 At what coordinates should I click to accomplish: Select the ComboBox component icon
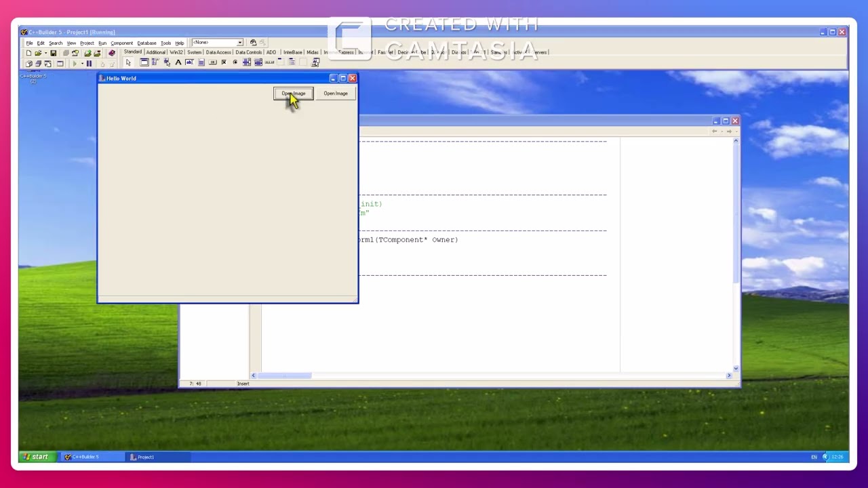(x=258, y=62)
